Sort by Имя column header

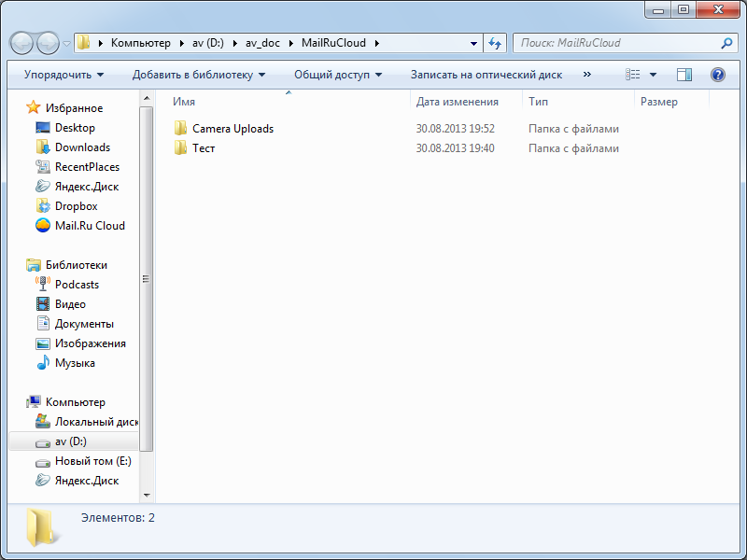pyautogui.click(x=184, y=102)
